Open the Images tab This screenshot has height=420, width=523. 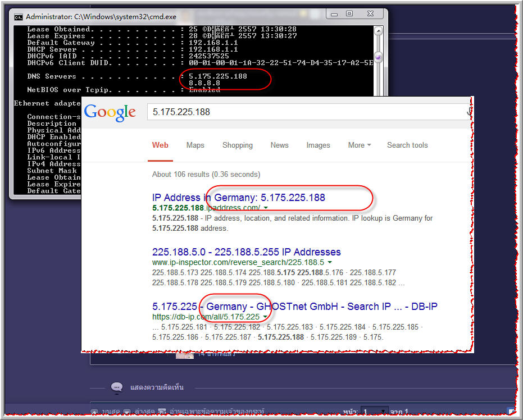(318, 145)
